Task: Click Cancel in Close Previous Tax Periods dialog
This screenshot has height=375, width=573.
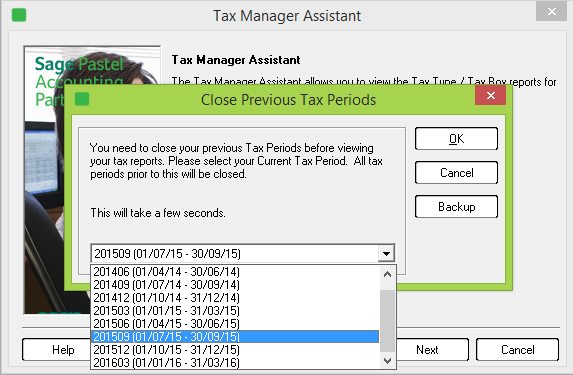Action: tap(456, 173)
